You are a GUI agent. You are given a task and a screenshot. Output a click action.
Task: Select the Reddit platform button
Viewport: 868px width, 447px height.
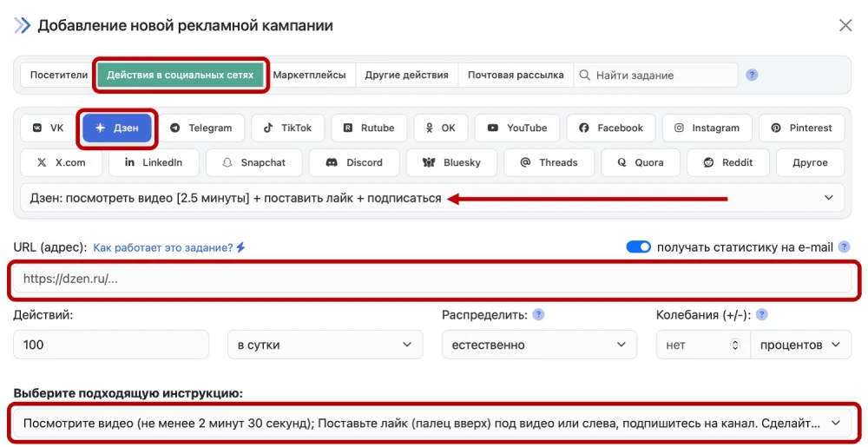click(728, 162)
